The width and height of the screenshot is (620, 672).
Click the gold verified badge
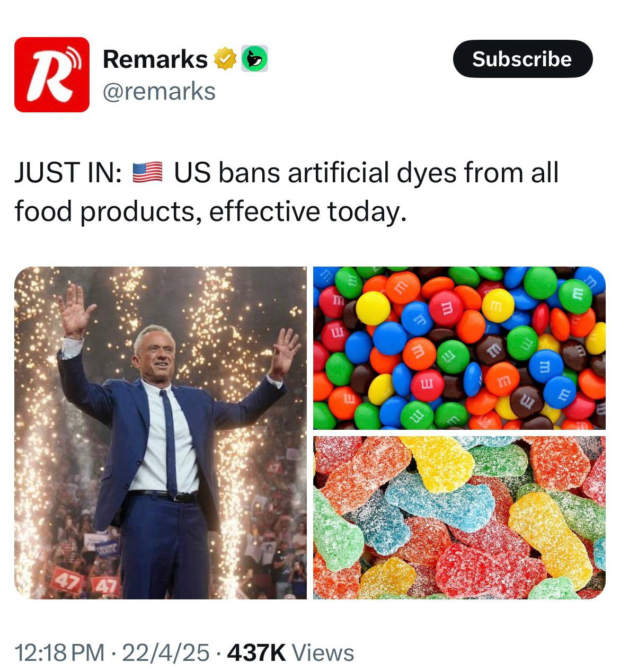tap(225, 59)
